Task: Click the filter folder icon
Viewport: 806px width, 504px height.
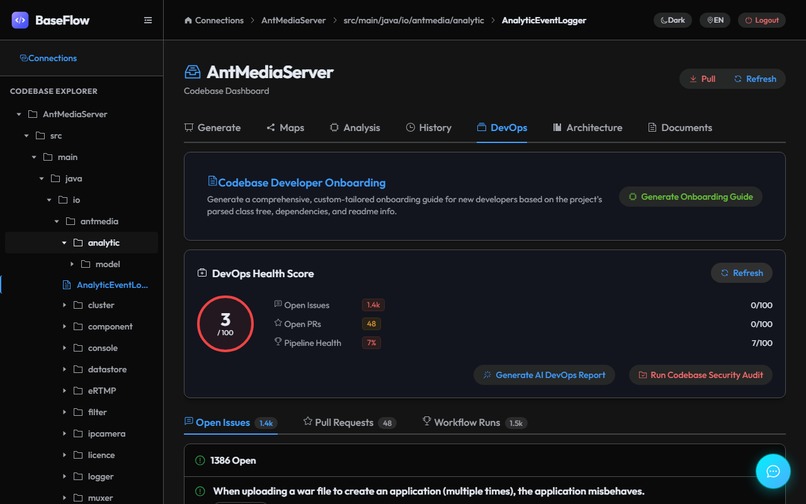Action: (78, 412)
